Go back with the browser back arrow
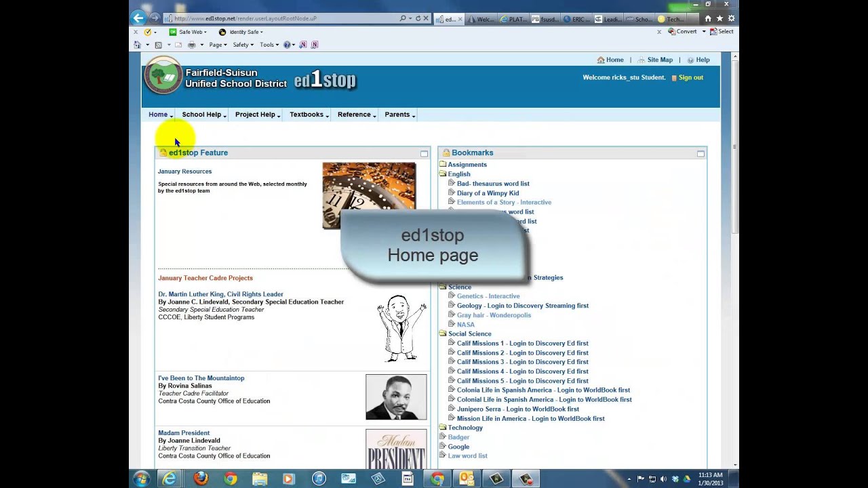 coord(138,18)
